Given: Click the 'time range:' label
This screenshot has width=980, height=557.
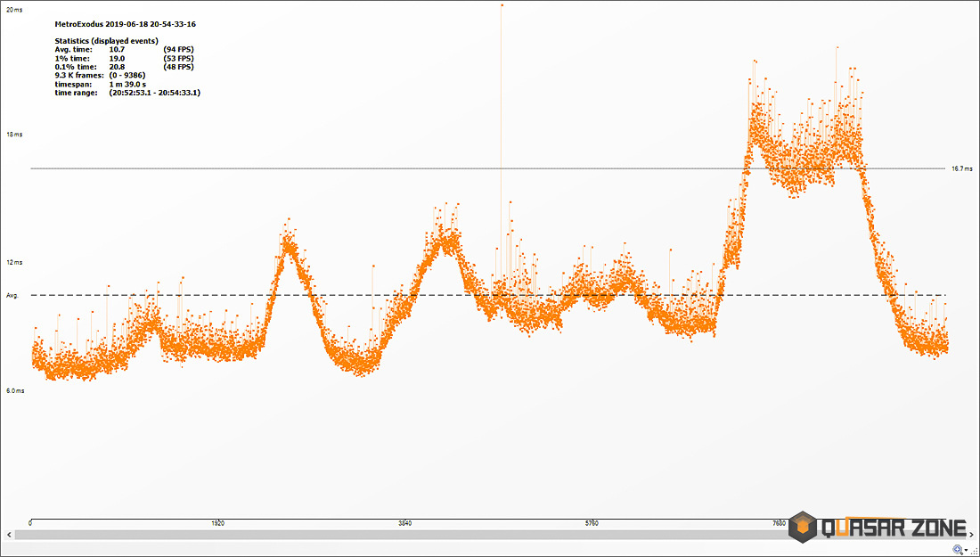Looking at the screenshot, I should 77,94.
